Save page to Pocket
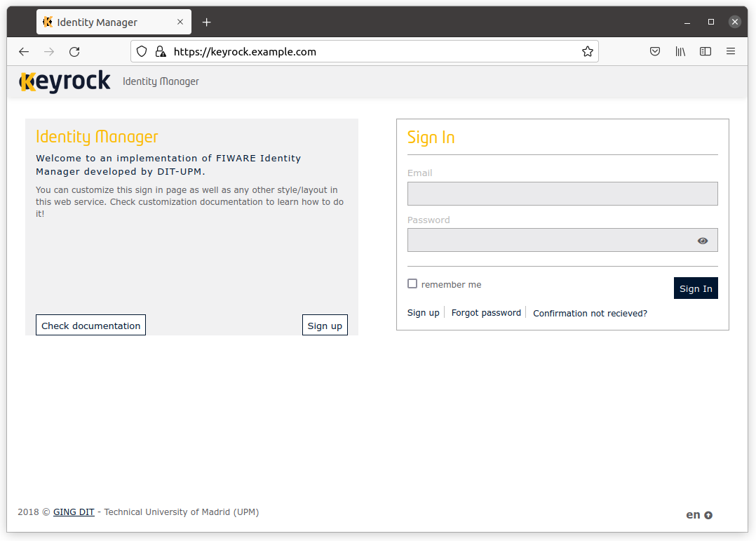The height and width of the screenshot is (541, 756). point(655,51)
